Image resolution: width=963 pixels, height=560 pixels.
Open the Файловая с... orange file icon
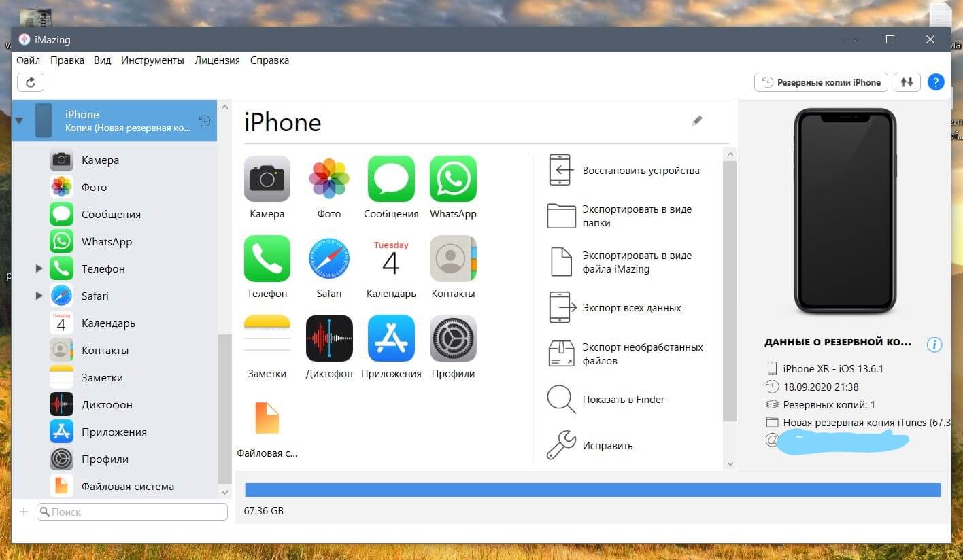(x=267, y=418)
